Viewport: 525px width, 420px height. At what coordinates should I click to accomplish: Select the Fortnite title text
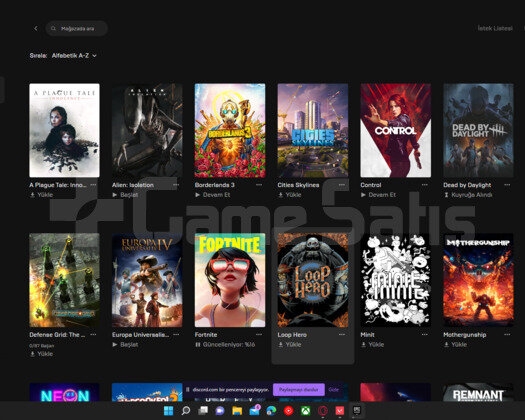206,335
